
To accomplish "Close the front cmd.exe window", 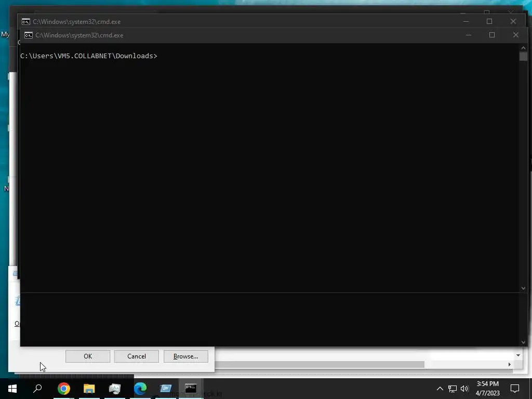I will 516,35.
